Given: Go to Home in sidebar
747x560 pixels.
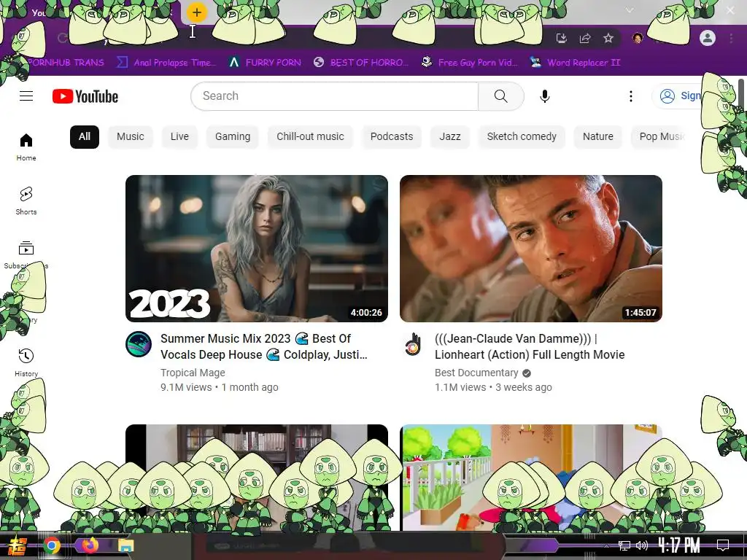Looking at the screenshot, I should [26, 147].
